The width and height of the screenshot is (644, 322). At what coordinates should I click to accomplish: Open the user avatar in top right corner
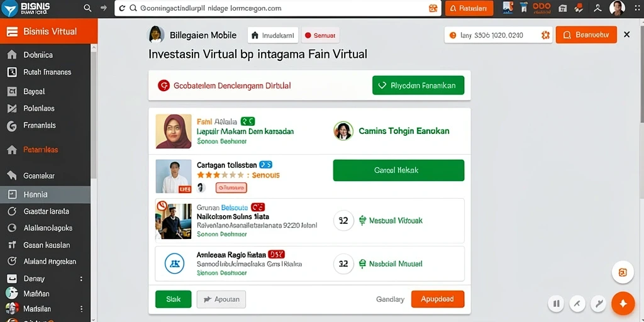[617, 8]
